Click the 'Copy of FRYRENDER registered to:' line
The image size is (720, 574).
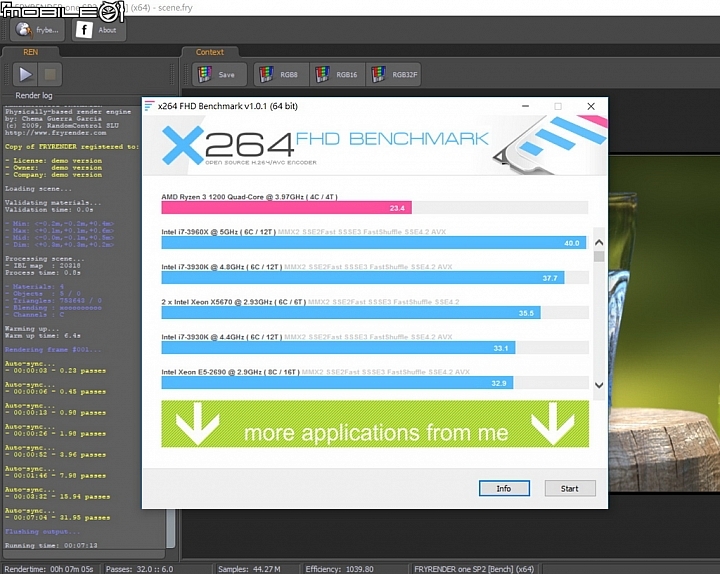pyautogui.click(x=71, y=146)
